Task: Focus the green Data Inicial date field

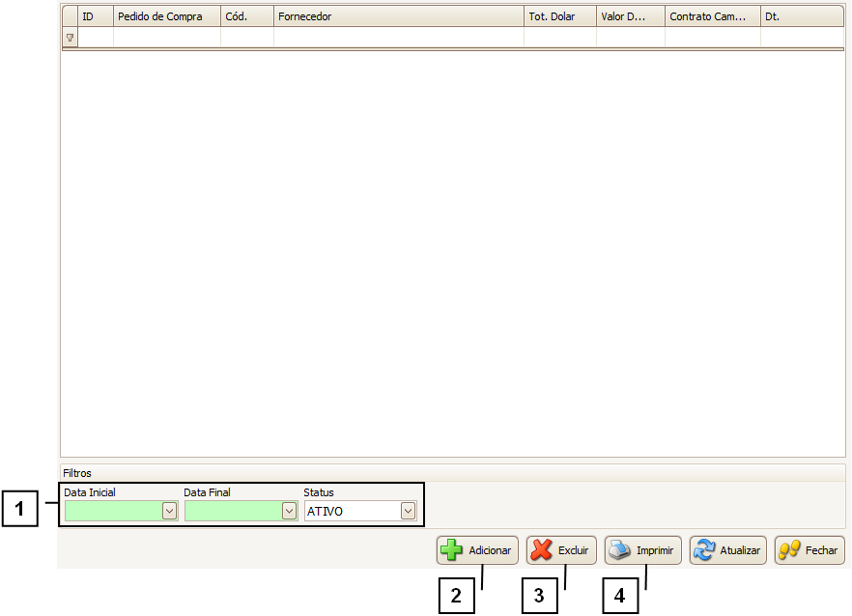Action: click(x=112, y=511)
